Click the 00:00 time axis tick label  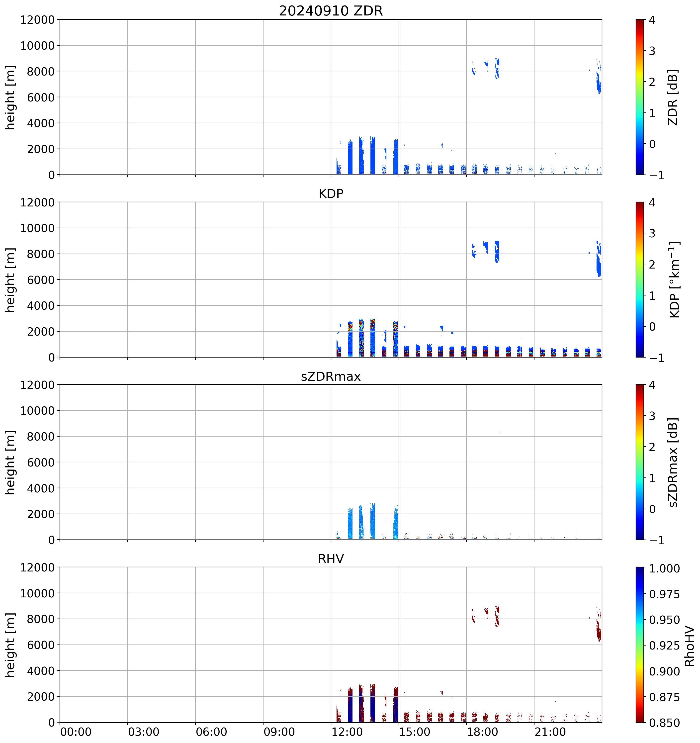click(76, 732)
